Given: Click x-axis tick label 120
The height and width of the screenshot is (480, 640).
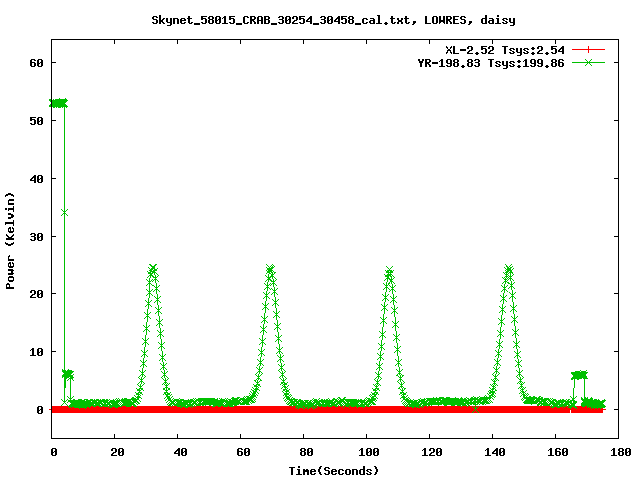Looking at the screenshot, I should [431, 452].
